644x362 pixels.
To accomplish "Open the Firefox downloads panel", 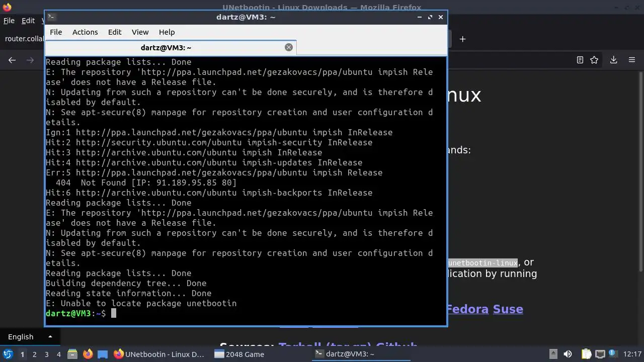I will coord(613,60).
